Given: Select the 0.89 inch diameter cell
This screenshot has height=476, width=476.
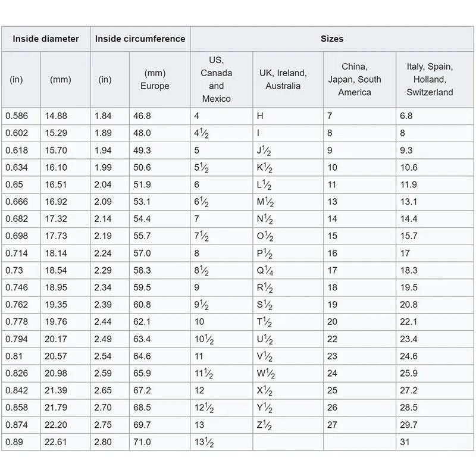Looking at the screenshot, I should click(x=14, y=442).
